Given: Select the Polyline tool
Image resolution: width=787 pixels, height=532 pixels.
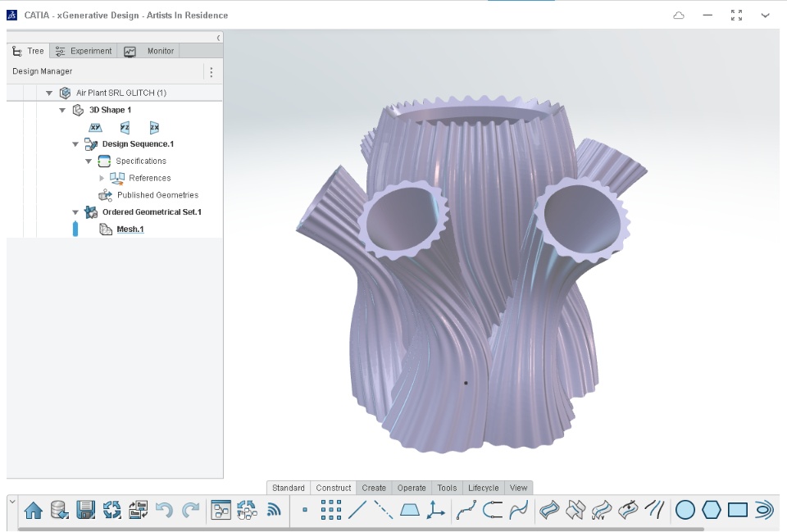Looking at the screenshot, I should click(466, 510).
